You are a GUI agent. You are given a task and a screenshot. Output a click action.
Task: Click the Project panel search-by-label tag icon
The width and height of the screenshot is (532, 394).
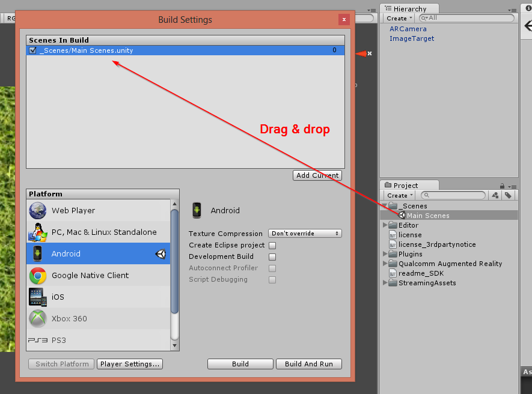point(508,195)
